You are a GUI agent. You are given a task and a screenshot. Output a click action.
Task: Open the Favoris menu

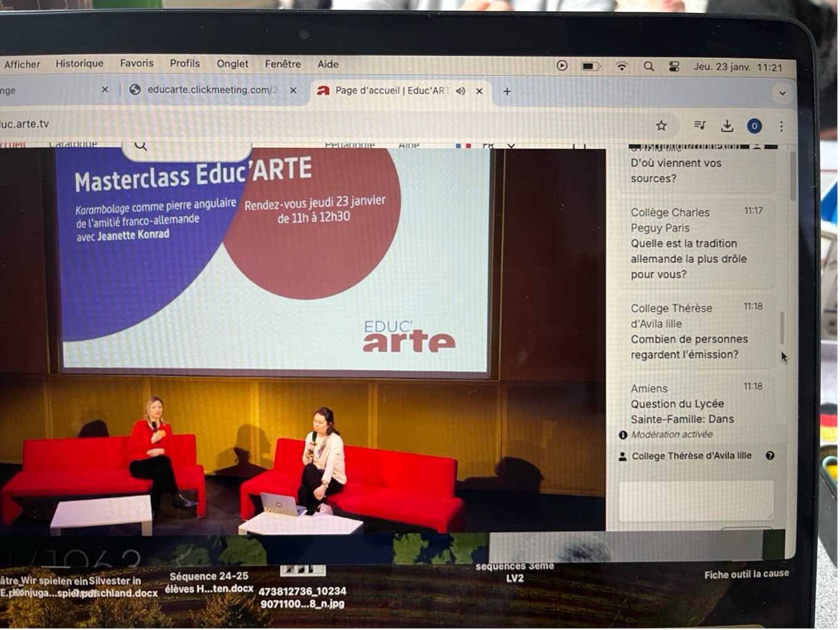[x=137, y=63]
